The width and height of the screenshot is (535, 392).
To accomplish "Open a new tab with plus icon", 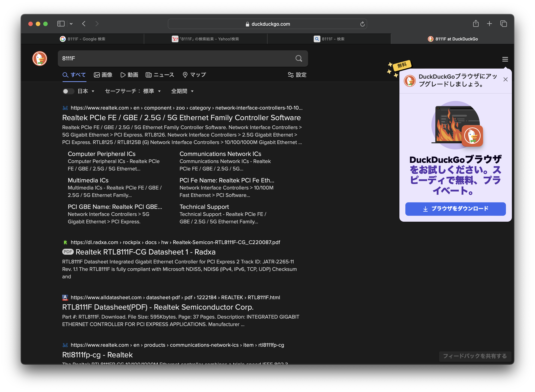I will (x=489, y=24).
